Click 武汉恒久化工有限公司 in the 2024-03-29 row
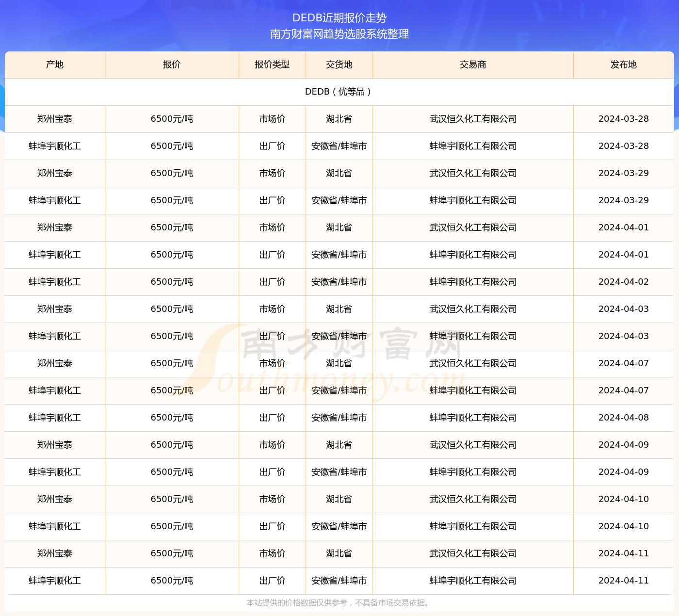 (473, 173)
